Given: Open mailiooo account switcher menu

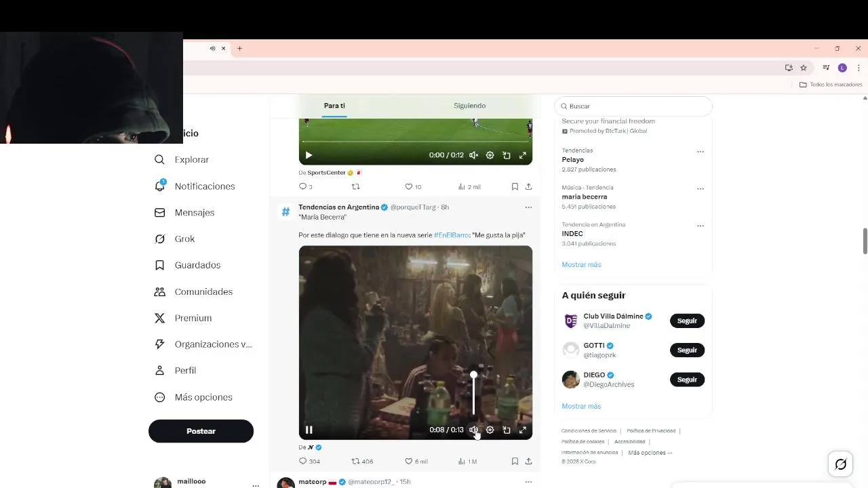Looking at the screenshot, I should point(255,485).
